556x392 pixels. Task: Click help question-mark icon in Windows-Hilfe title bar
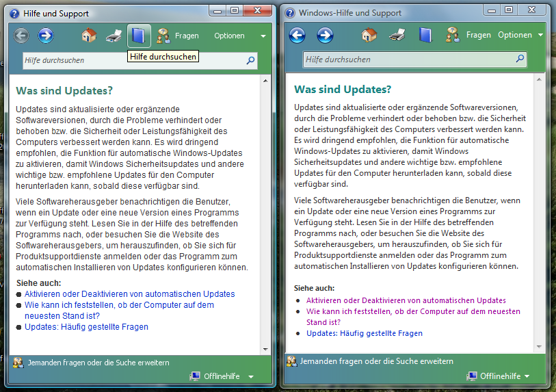coord(290,13)
